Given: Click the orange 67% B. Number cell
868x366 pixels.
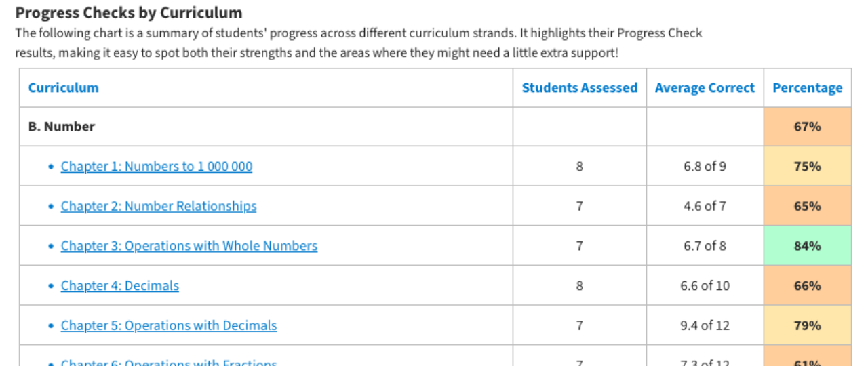Looking at the screenshot, I should point(807,127).
